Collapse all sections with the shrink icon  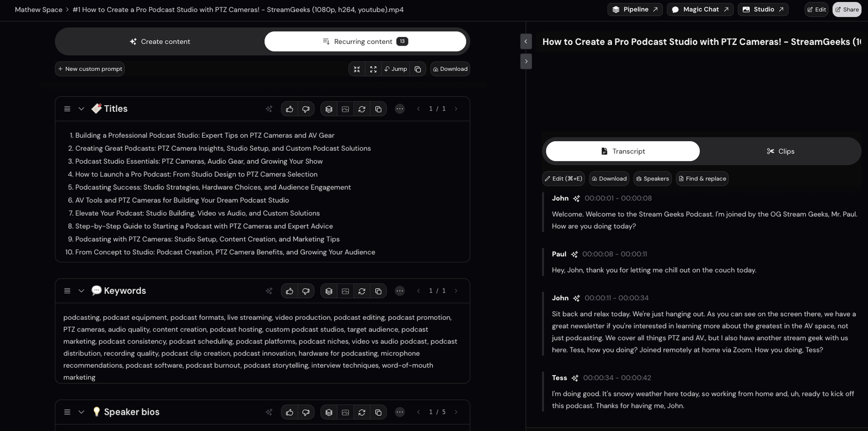point(356,69)
